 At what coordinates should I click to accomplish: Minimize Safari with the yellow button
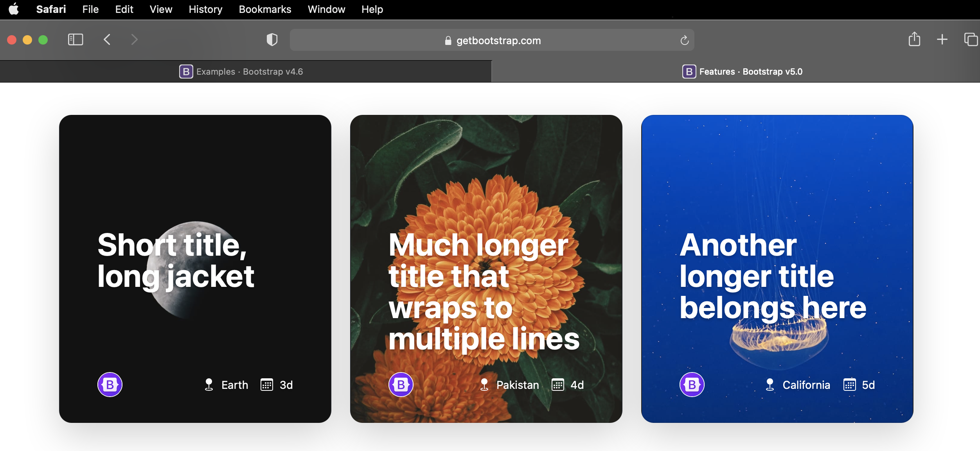(x=27, y=40)
